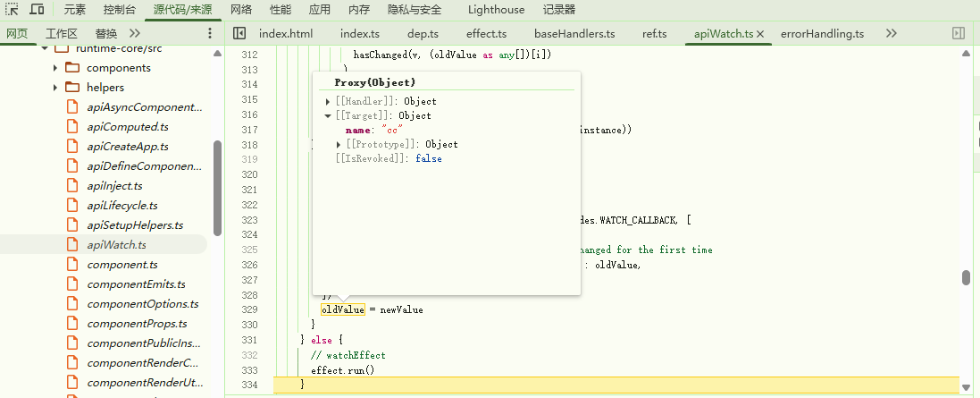Click effect.run() on line 333

(342, 370)
